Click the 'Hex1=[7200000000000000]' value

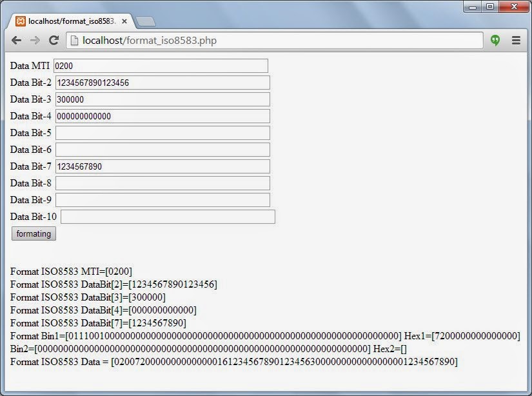coord(462,336)
